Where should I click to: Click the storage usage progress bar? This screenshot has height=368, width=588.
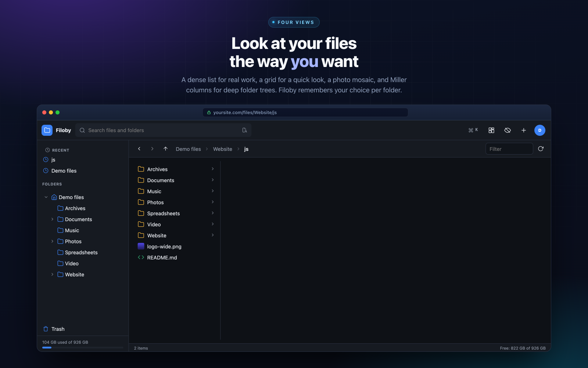(x=83, y=347)
